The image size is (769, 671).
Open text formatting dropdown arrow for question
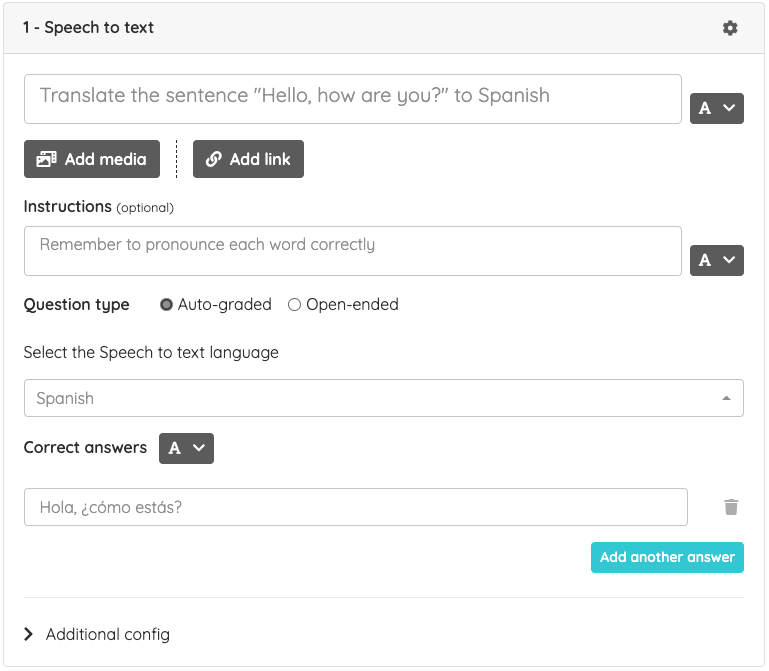point(729,107)
